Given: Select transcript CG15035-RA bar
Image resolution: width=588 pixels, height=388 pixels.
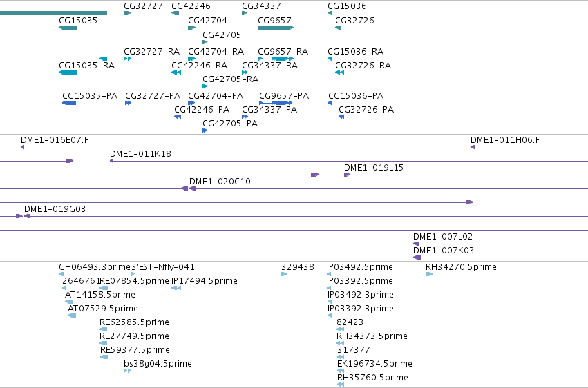Looking at the screenshot, I should (68, 72).
